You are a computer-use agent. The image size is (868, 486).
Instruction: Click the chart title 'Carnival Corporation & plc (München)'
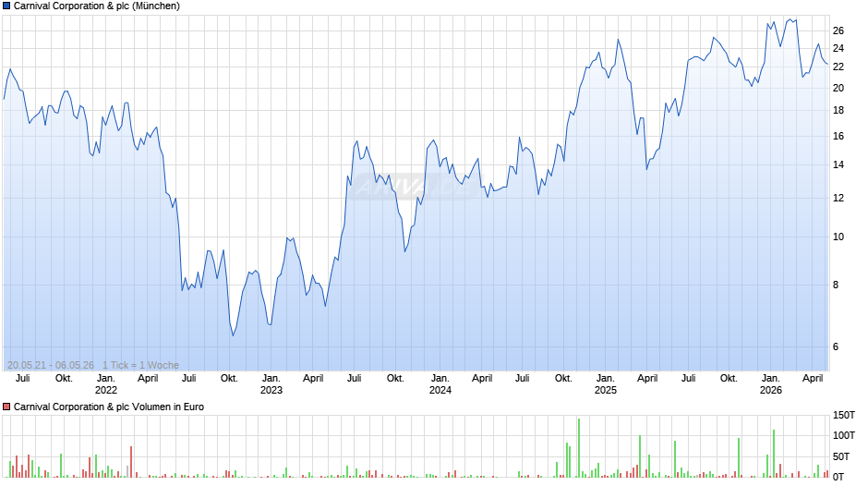point(97,6)
